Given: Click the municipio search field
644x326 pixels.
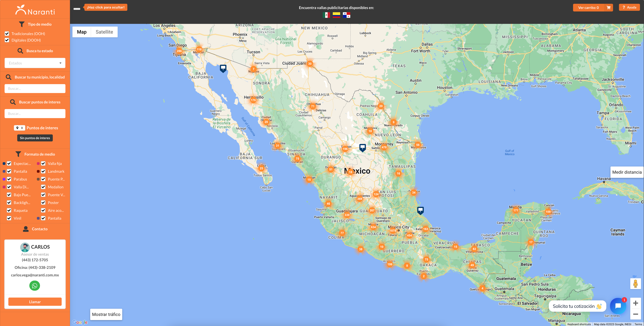Looking at the screenshot, I should tap(35, 89).
